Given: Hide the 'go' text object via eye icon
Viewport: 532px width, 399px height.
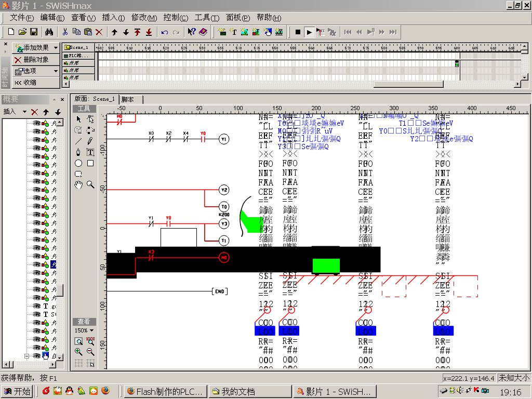Looking at the screenshot, I should tap(36, 306).
